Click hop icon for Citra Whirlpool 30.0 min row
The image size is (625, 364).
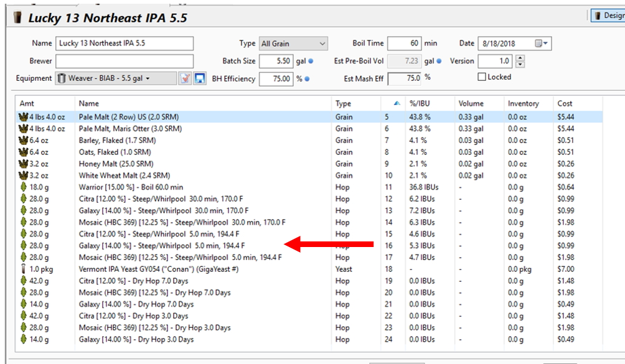24,198
